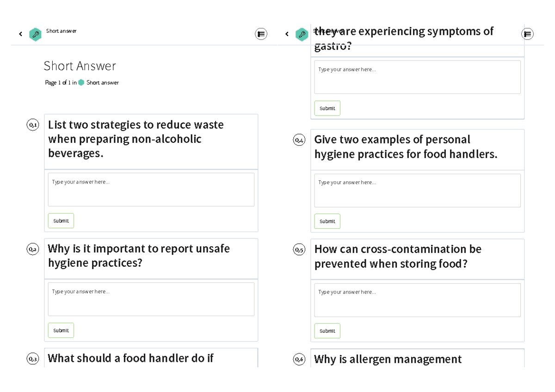Click the Q.2 question number badge
Viewport: 555px width, 392px height.
33,249
